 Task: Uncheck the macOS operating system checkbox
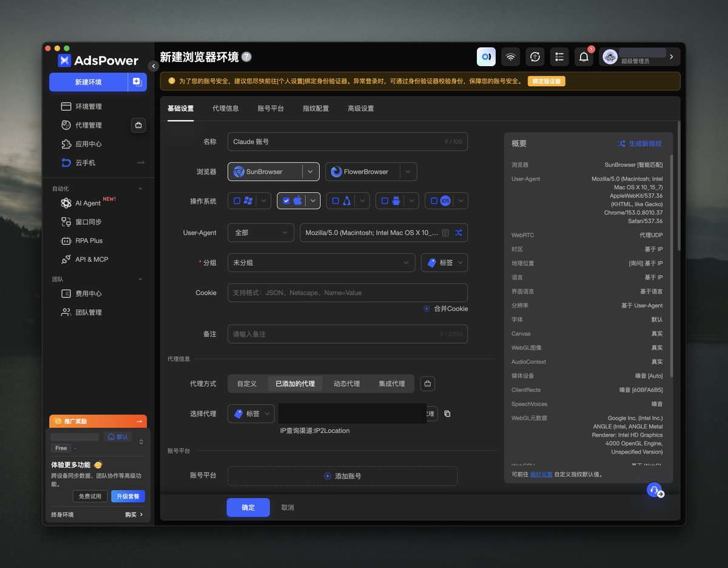click(286, 201)
